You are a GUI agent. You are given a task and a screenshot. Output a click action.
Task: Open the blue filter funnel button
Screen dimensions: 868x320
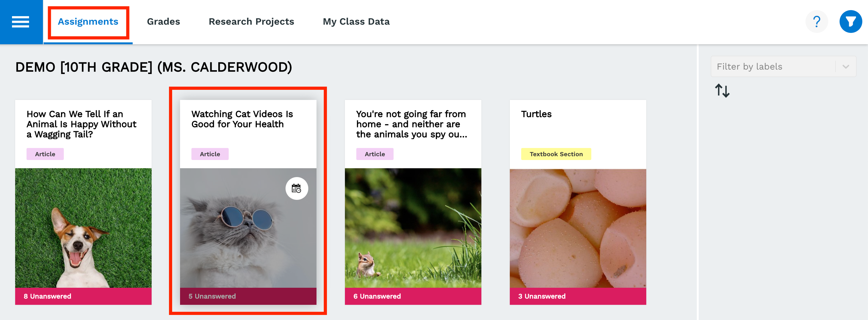[851, 22]
